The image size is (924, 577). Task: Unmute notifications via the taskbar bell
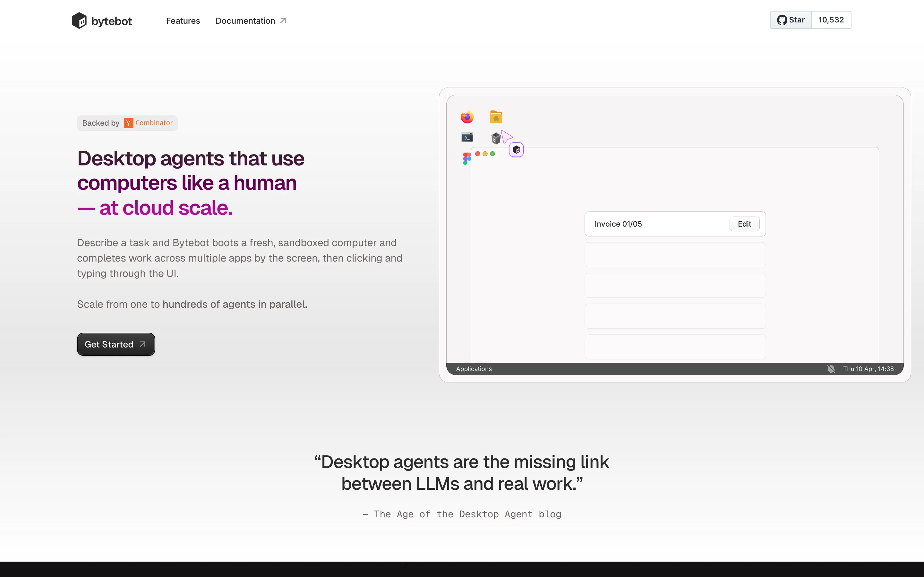(831, 369)
